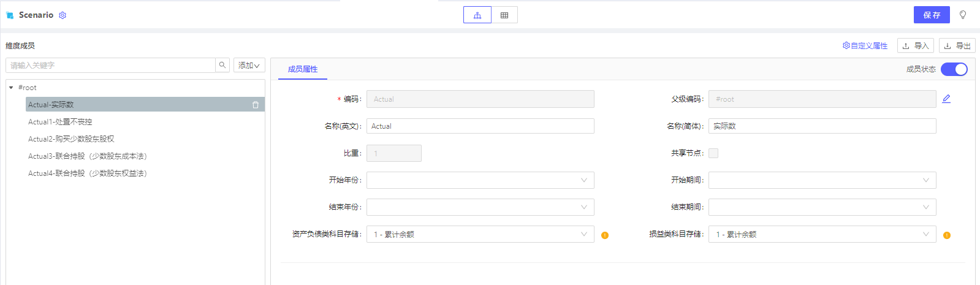This screenshot has height=285, width=980.
Task: Expand the 结束期间 dropdown
Action: pos(822,207)
